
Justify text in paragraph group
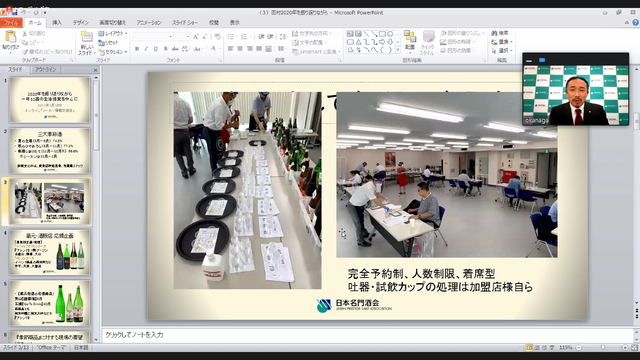[x=259, y=49]
